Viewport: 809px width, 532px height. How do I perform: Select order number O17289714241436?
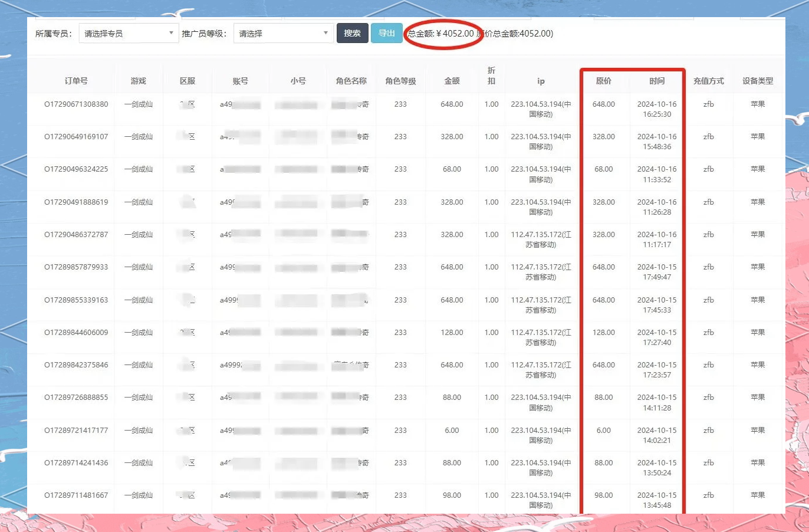[76, 463]
